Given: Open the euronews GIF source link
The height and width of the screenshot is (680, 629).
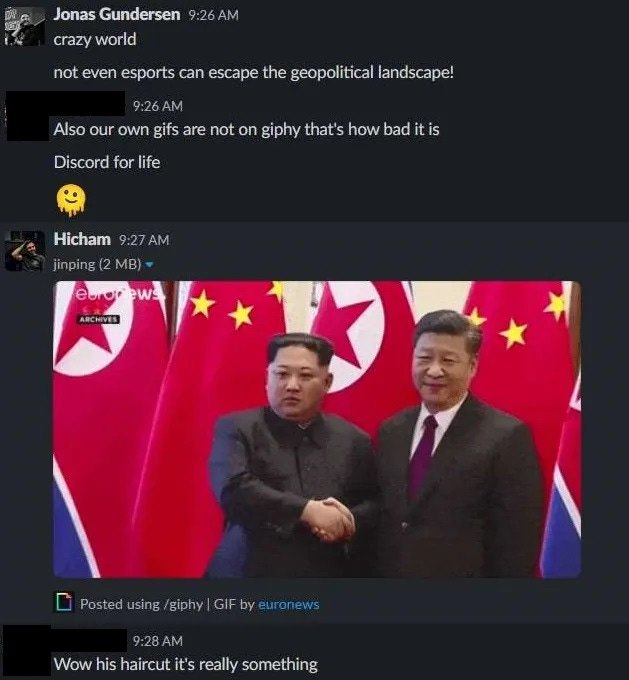Looking at the screenshot, I should point(288,604).
